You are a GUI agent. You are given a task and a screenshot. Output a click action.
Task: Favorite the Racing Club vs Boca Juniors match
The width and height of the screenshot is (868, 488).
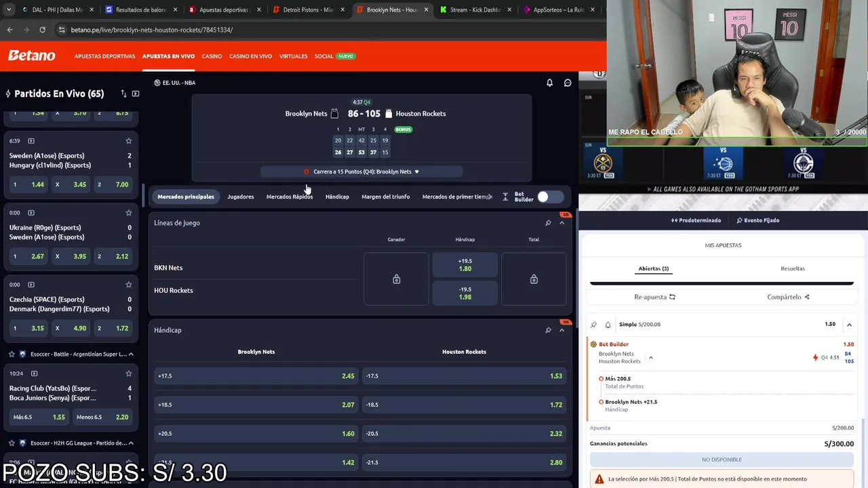tap(128, 373)
